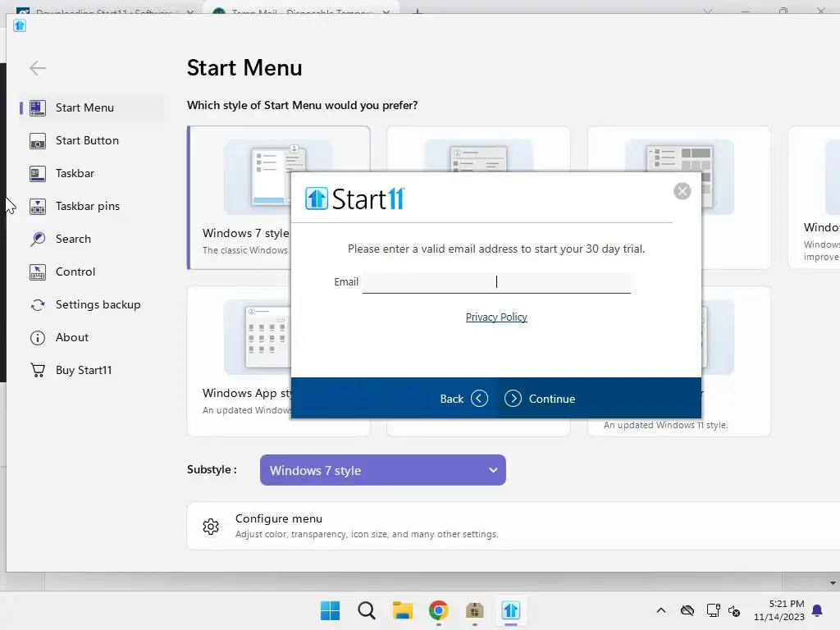Go to Taskbar pins settings
Image resolution: width=840 pixels, height=630 pixels.
pyautogui.click(x=88, y=206)
